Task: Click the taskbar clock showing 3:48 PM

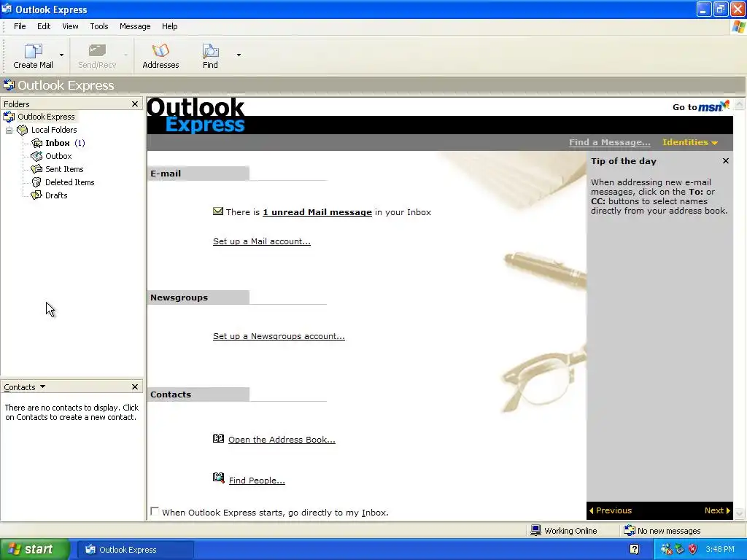Action: (x=720, y=550)
